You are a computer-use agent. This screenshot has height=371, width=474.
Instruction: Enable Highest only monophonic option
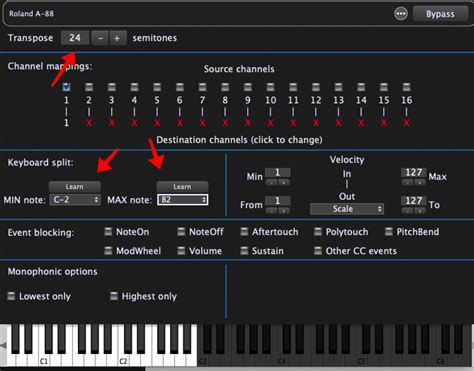coord(114,296)
